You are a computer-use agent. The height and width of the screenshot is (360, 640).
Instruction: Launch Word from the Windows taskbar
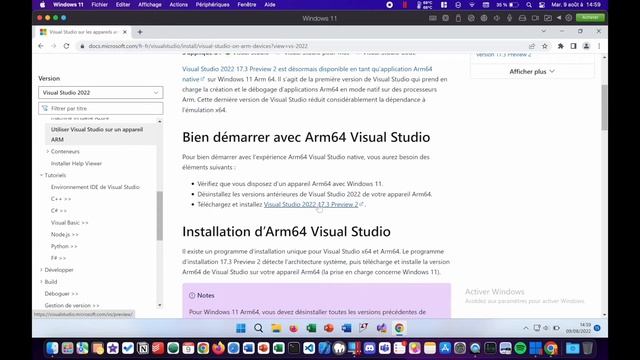(x=347, y=328)
